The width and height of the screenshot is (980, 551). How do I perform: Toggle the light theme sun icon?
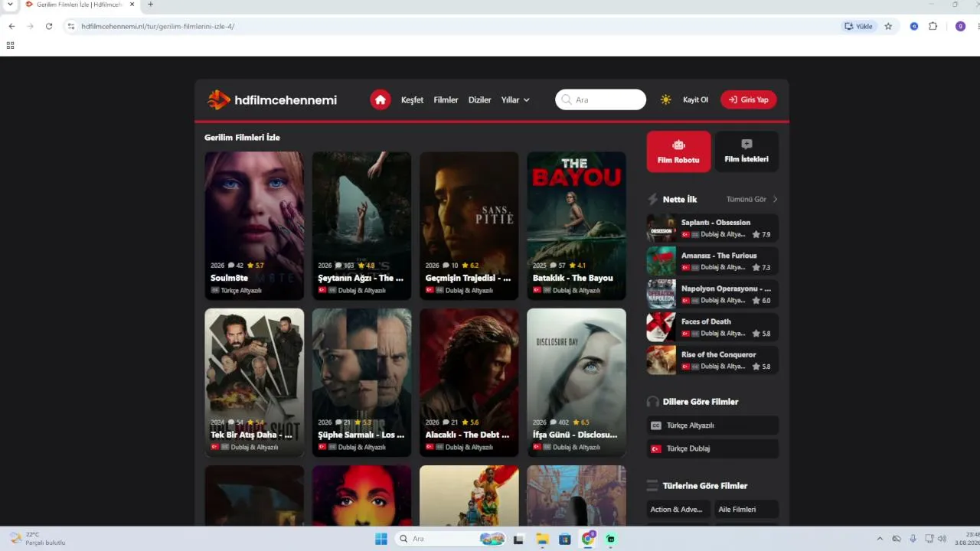[666, 99]
